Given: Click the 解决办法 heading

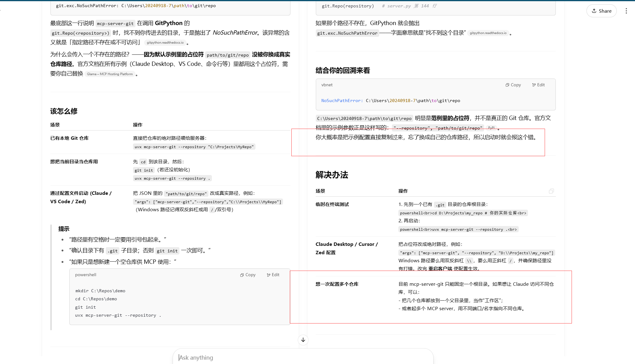Looking at the screenshot, I should point(332,175).
